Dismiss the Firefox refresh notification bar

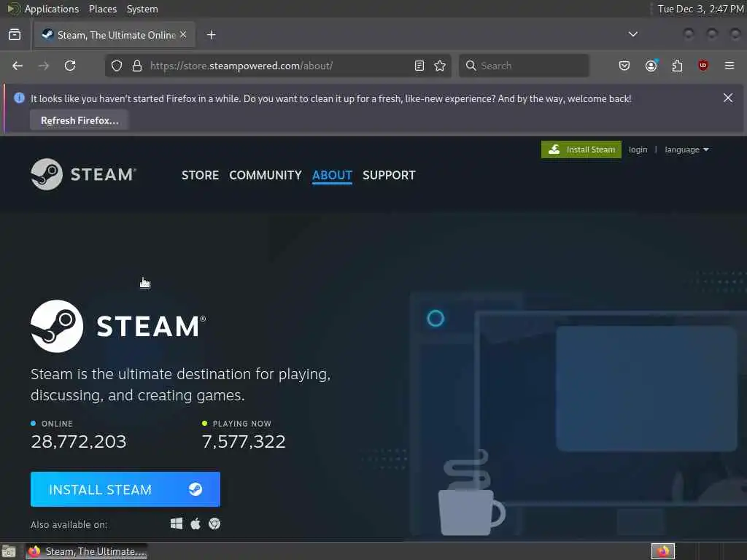pos(728,98)
